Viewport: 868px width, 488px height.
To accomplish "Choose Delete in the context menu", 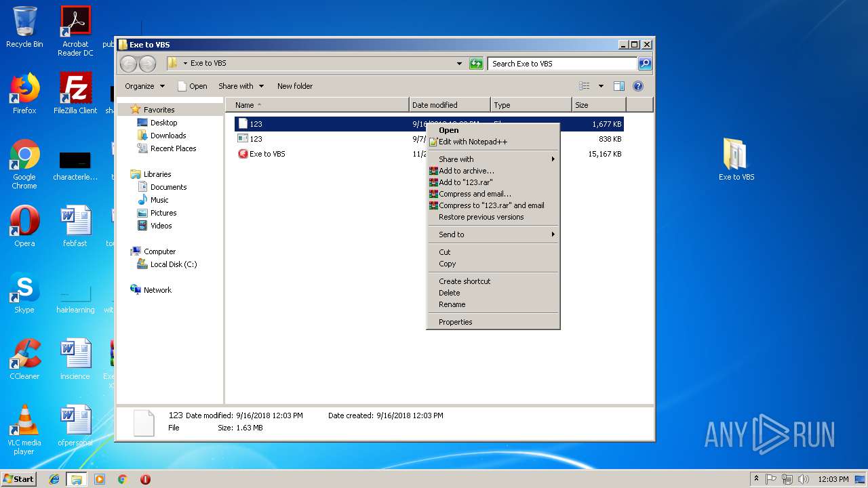I will tap(493, 293).
